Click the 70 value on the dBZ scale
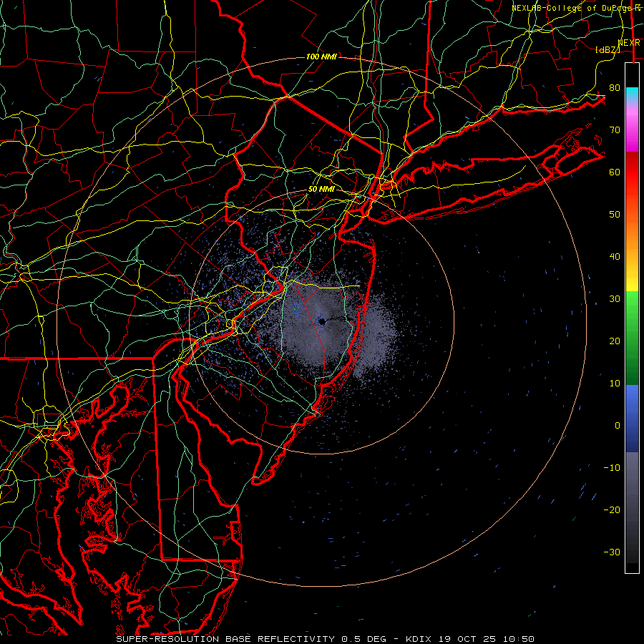The width and height of the screenshot is (644, 644). 615,130
